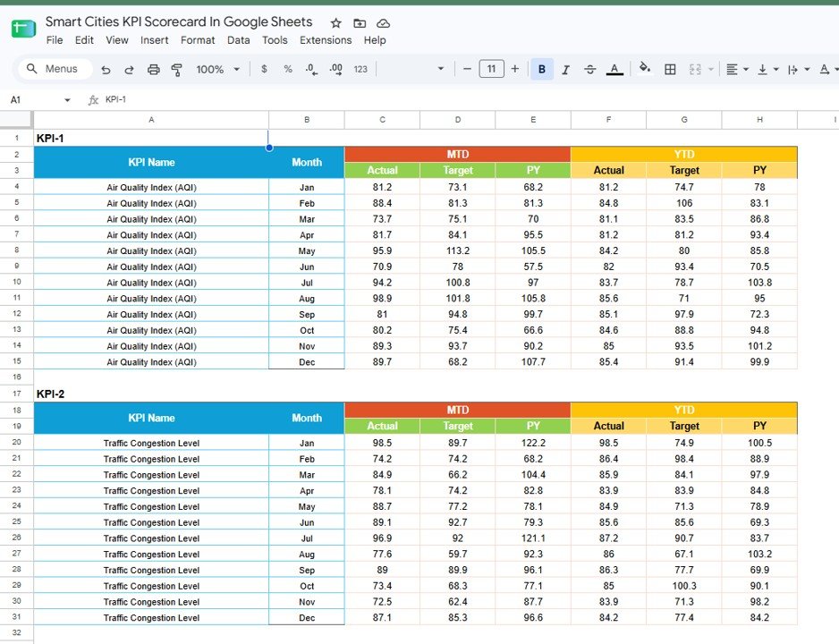839x644 pixels.
Task: Increase decimal places
Action: [x=336, y=69]
